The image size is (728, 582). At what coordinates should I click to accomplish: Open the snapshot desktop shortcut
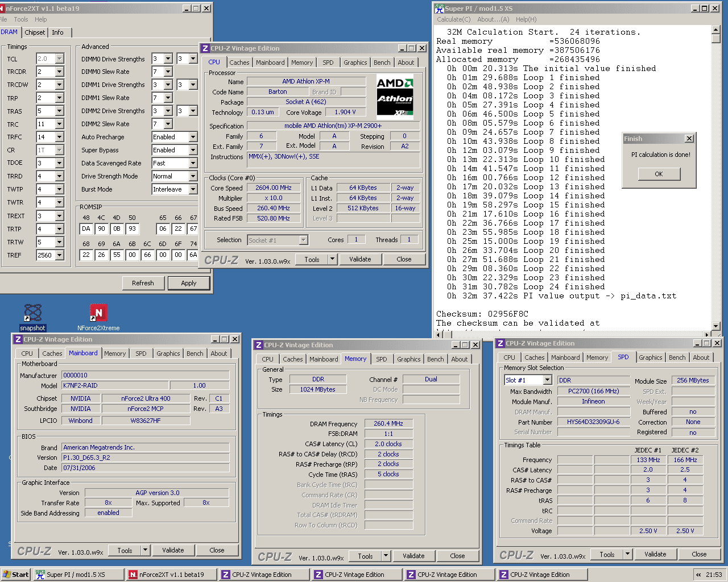click(33, 317)
